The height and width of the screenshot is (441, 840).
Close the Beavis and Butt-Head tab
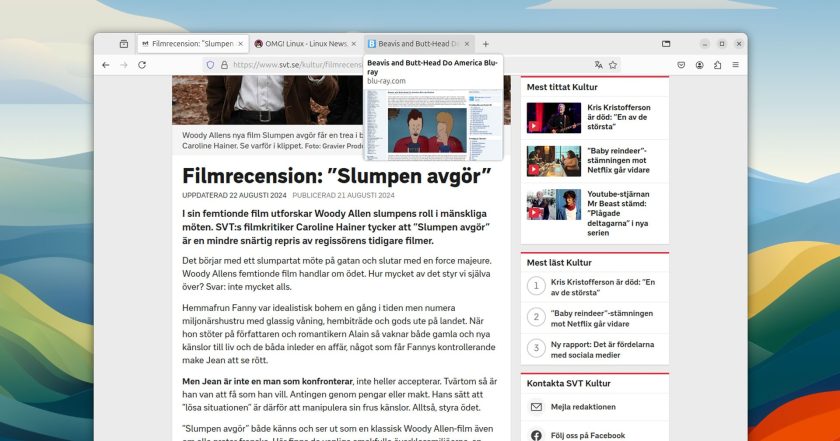coord(467,44)
